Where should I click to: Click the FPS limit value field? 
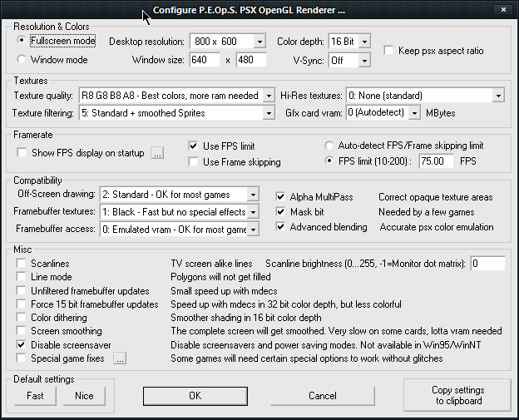tap(436, 161)
